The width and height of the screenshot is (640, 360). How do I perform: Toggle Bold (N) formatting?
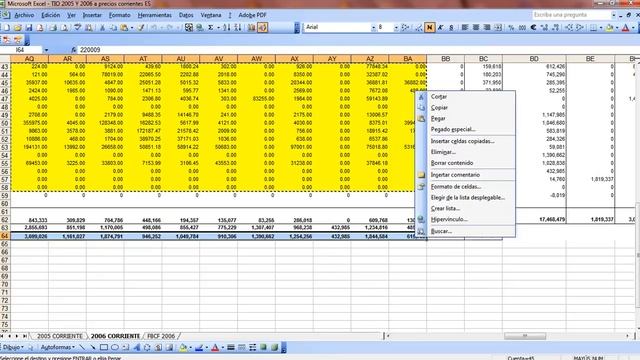tap(429, 27)
